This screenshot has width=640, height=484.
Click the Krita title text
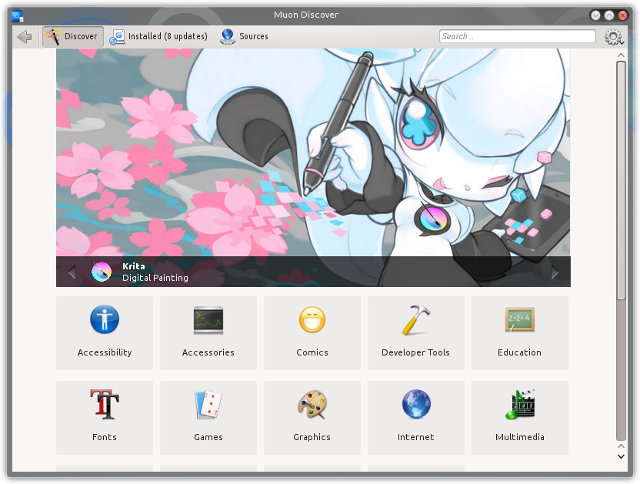pos(133,266)
